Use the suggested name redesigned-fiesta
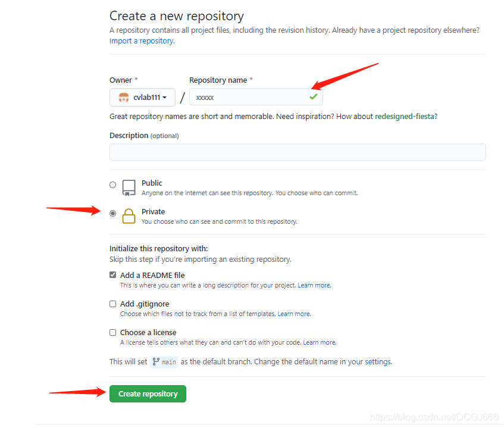The height and width of the screenshot is (428, 504). coord(405,117)
